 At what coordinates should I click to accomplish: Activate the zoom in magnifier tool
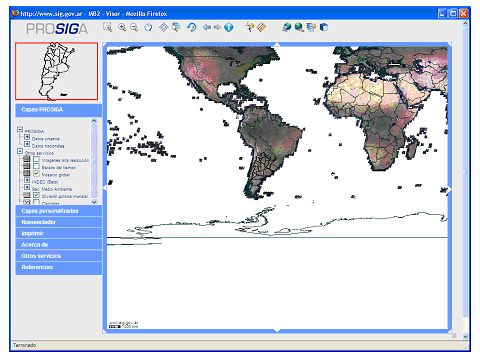click(x=122, y=27)
